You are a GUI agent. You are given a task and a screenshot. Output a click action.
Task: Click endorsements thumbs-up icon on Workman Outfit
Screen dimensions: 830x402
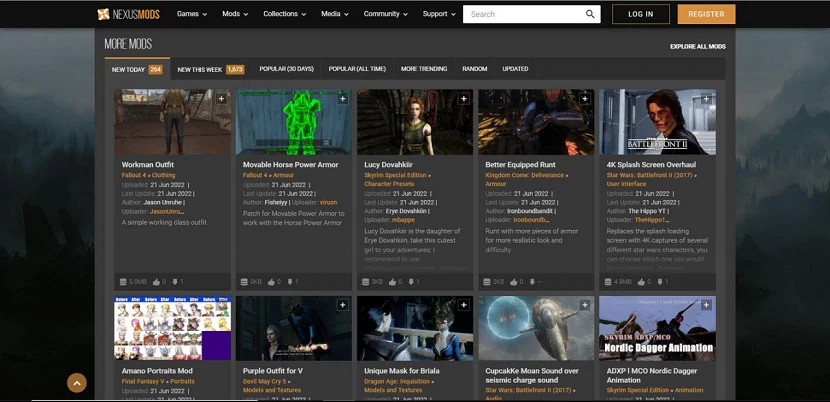[157, 282]
